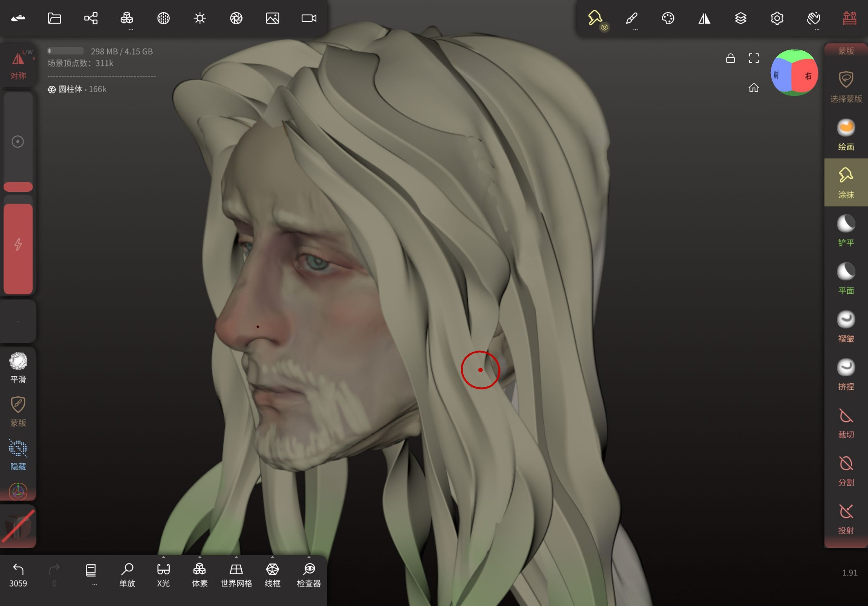Expand the arrow above X光
This screenshot has height=606, width=868.
coord(163,557)
